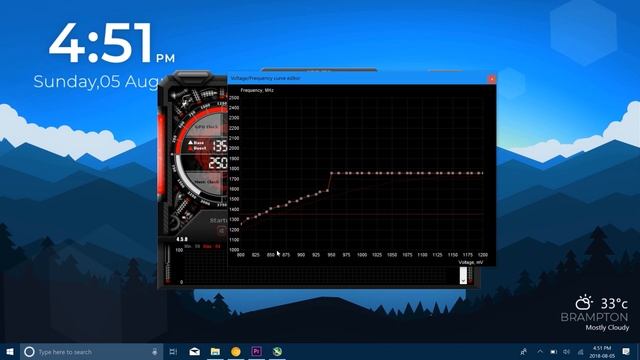
Task: Click the battery icon in system tray
Action: point(553,351)
